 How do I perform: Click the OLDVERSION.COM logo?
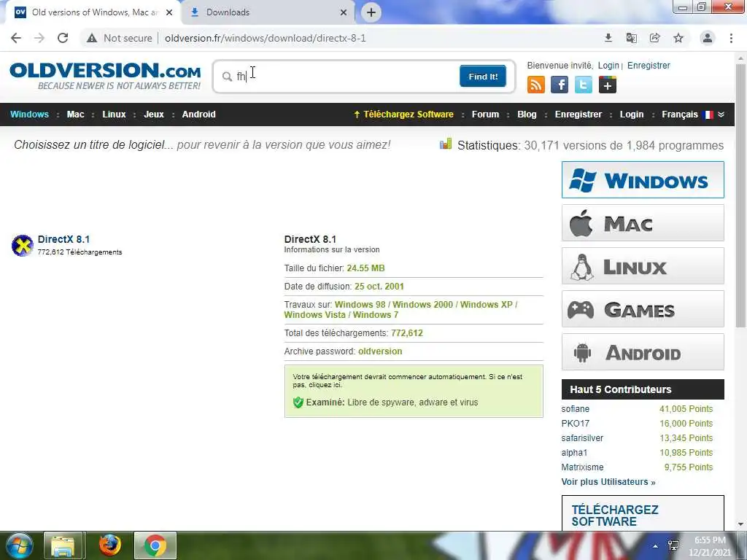click(x=105, y=75)
